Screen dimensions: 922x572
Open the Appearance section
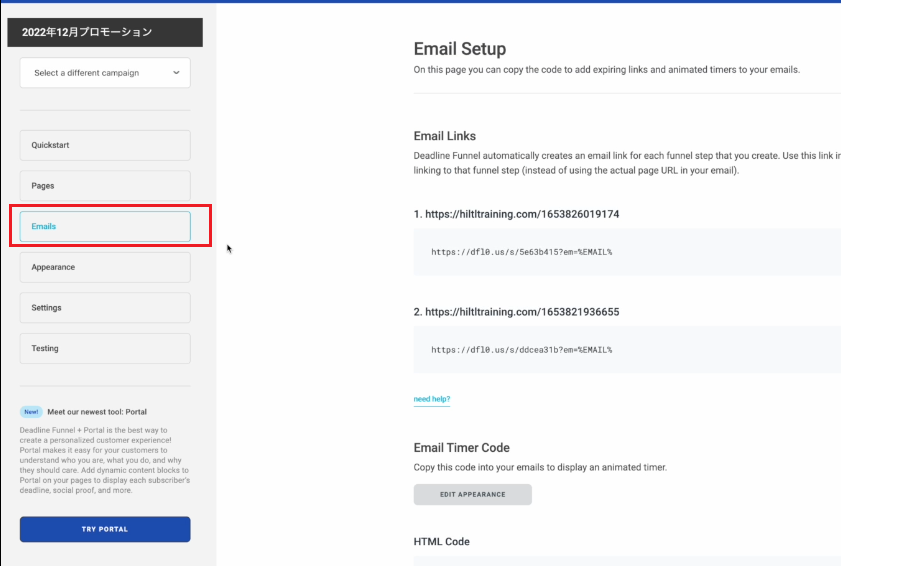coord(105,267)
